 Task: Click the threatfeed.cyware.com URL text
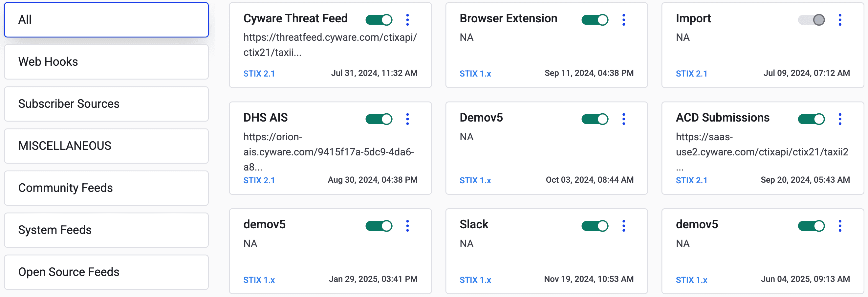(330, 45)
